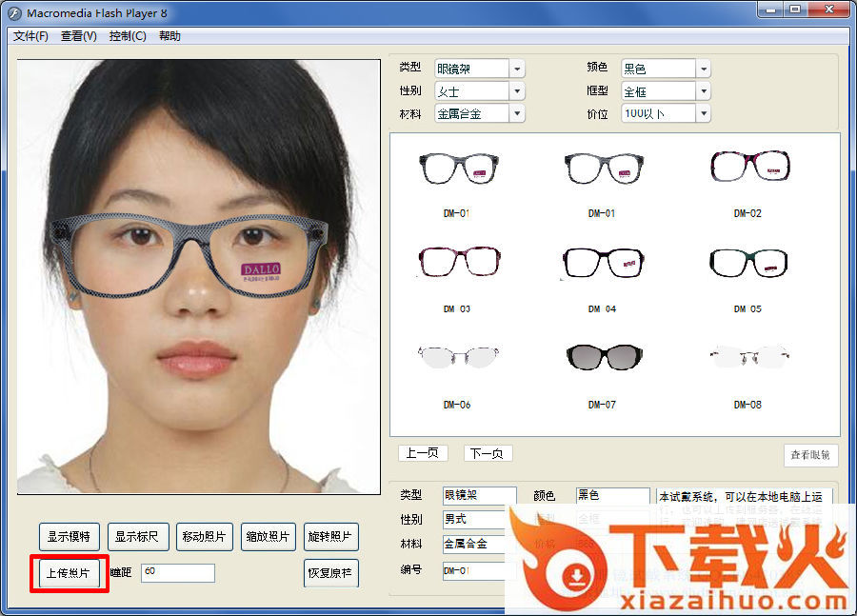The height and width of the screenshot is (616, 857).
Task: Close the Flash Player window
Action: pyautogui.click(x=828, y=10)
